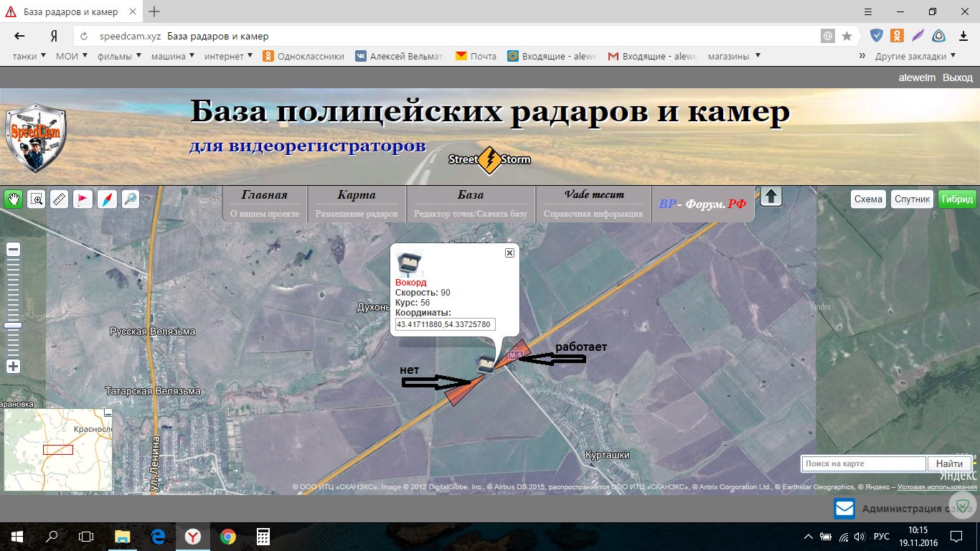This screenshot has width=980, height=551.
Task: Activate the zoom-to-selection magnifier tool
Action: click(37, 199)
